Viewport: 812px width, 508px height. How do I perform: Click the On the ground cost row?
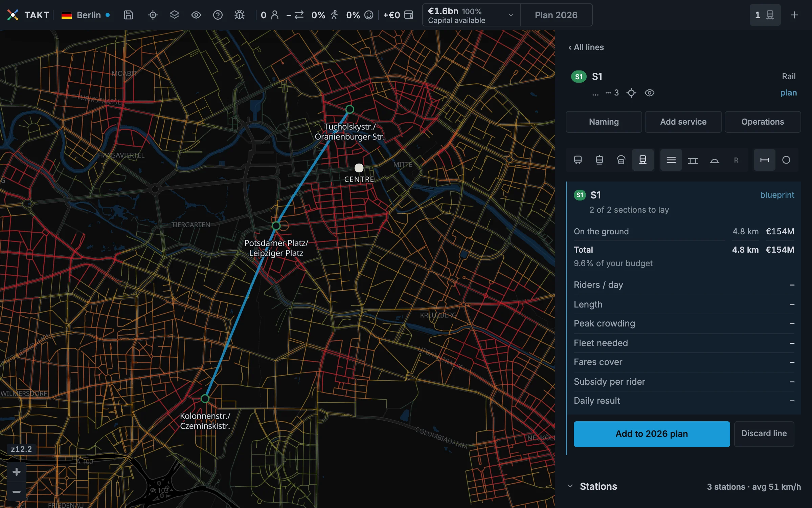pos(684,232)
